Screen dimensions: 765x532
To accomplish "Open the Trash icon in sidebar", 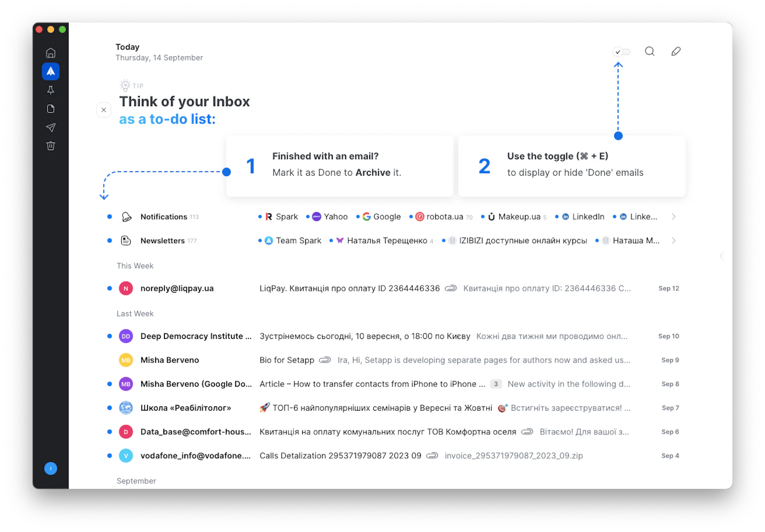I will point(51,146).
